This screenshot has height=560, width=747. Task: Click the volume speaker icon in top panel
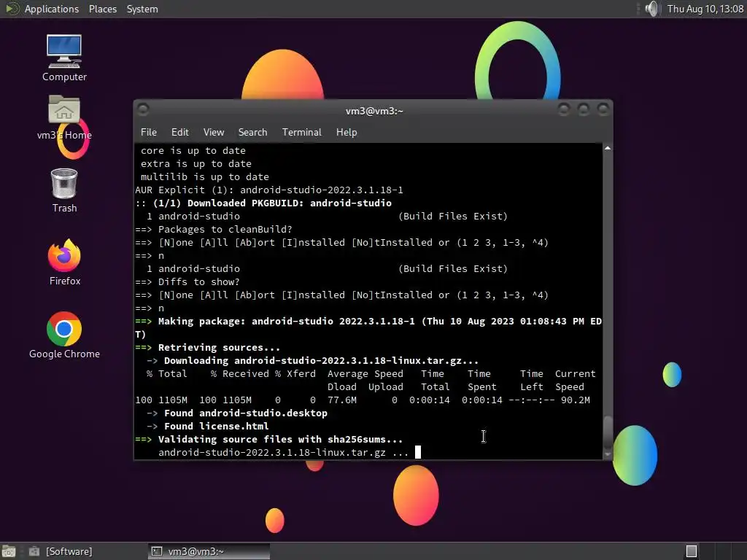651,9
